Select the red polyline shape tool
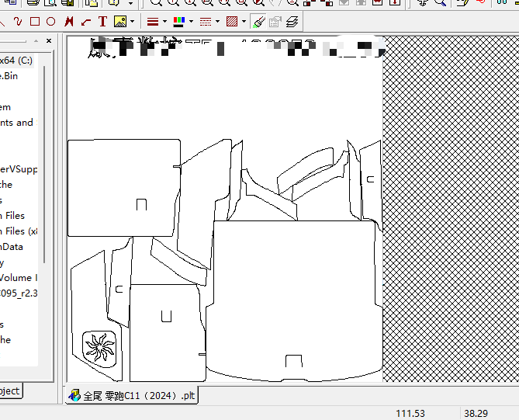The height and width of the screenshot is (420, 519). (69, 22)
